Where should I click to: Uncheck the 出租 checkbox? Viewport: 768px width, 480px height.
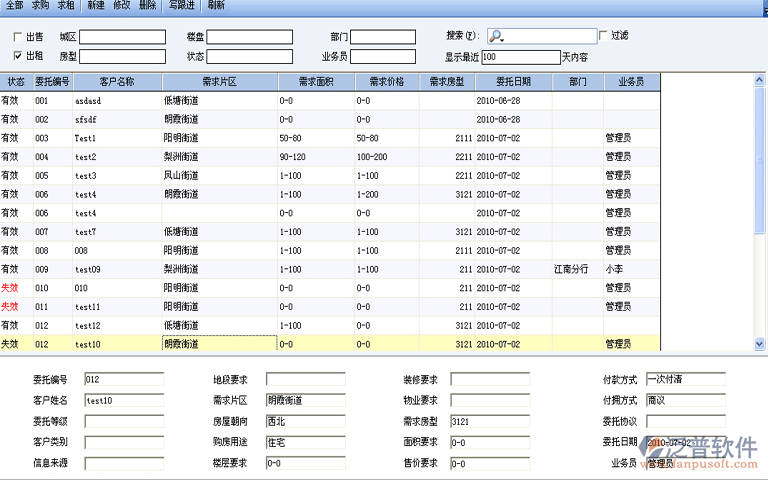(x=18, y=56)
